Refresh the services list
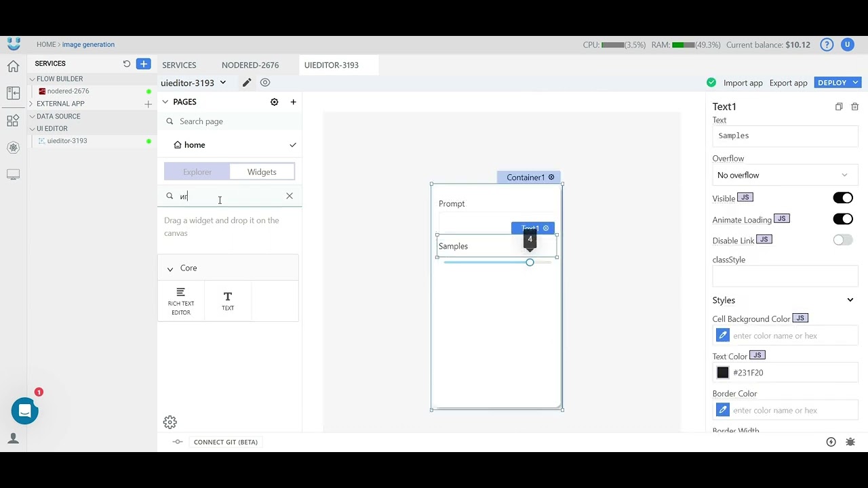Viewport: 868px width, 488px height. 126,64
